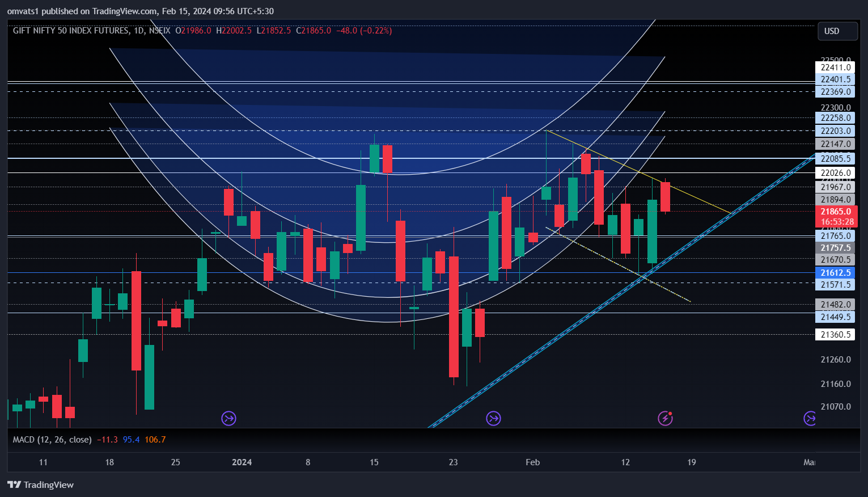Select the date 23 on the time axis

[454, 462]
